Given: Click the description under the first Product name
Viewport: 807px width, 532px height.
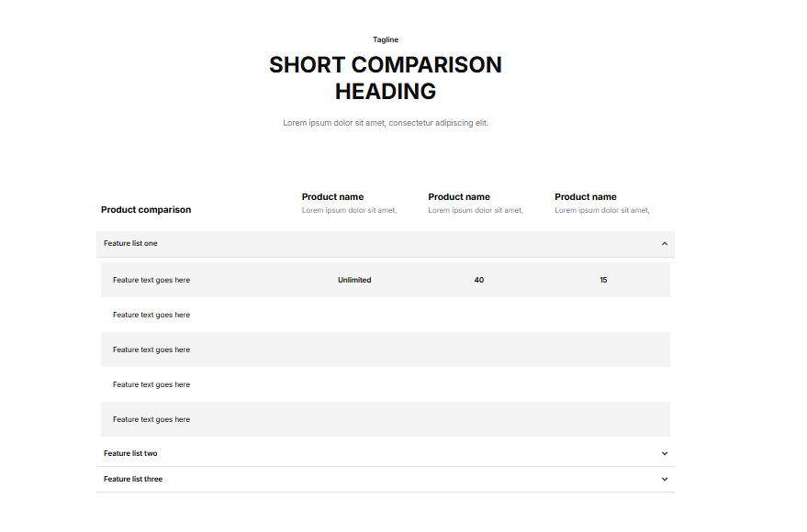Looking at the screenshot, I should tap(348, 209).
